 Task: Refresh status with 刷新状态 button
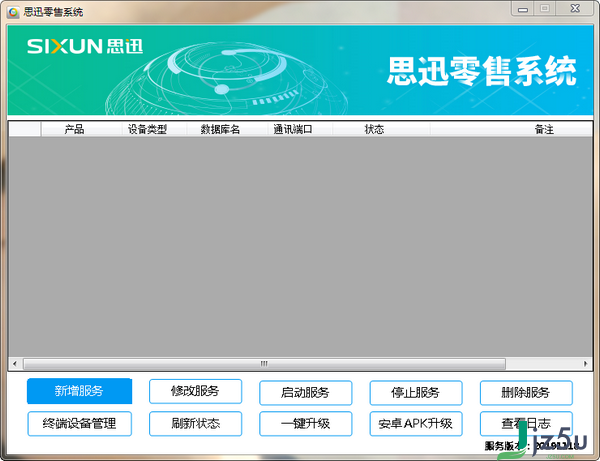196,424
